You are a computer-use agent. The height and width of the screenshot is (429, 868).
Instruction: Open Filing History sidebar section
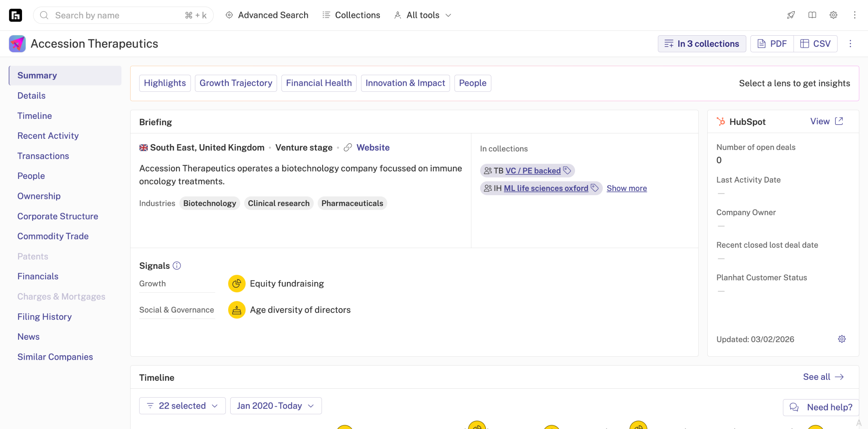pos(44,316)
